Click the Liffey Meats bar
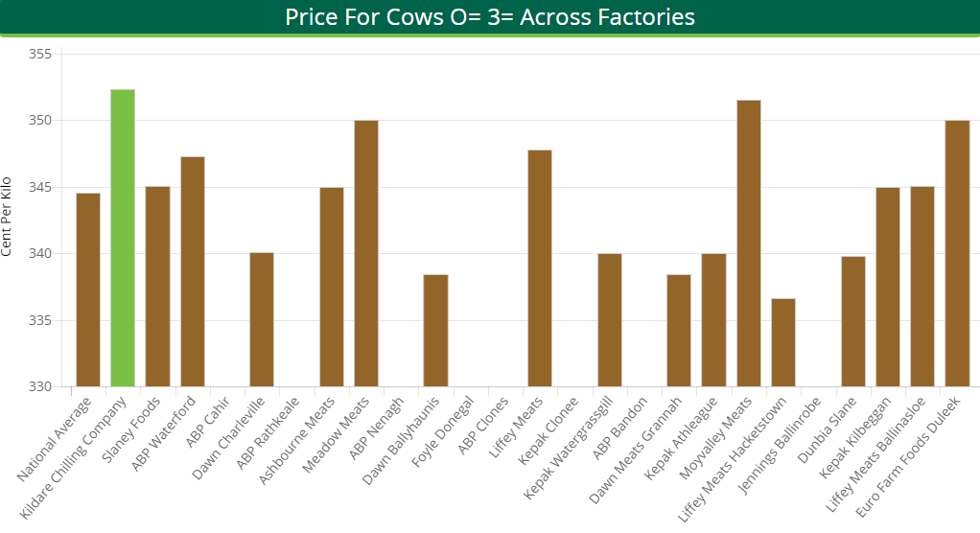Image resolution: width=980 pixels, height=533 pixels. click(540, 268)
